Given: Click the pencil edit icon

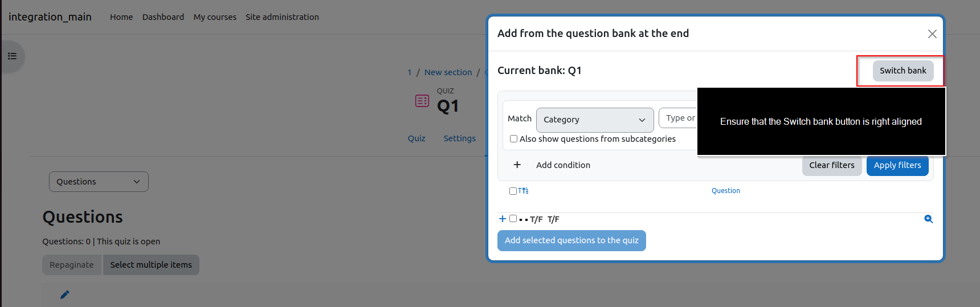Looking at the screenshot, I should coord(65,294).
